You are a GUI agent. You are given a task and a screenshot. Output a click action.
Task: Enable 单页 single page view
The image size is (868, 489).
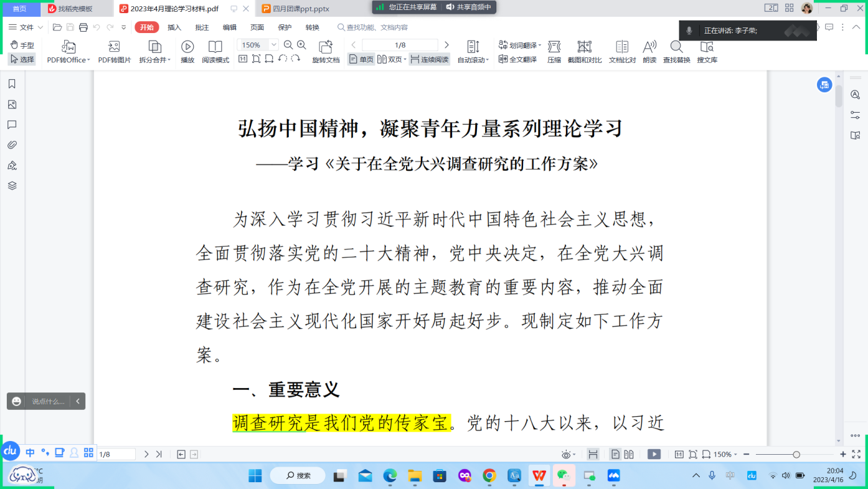tap(361, 60)
